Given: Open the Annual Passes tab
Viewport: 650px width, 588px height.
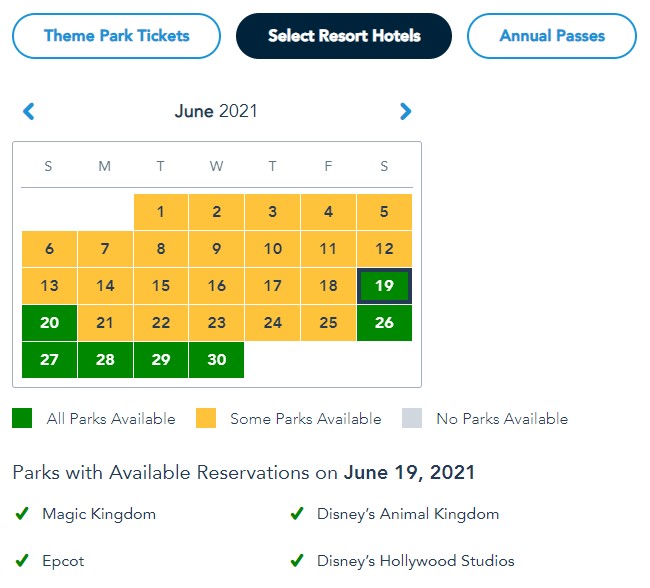Looking at the screenshot, I should click(x=552, y=36).
